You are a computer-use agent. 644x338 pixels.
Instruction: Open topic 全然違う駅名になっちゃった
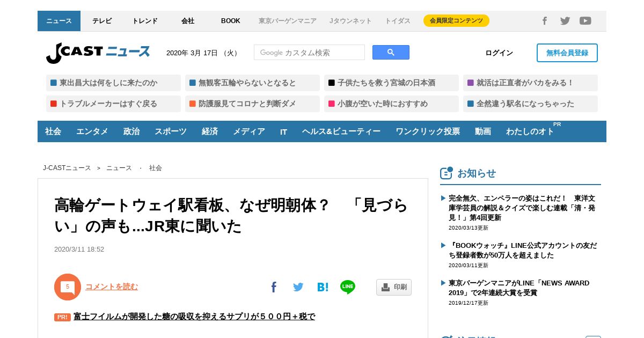point(530,104)
